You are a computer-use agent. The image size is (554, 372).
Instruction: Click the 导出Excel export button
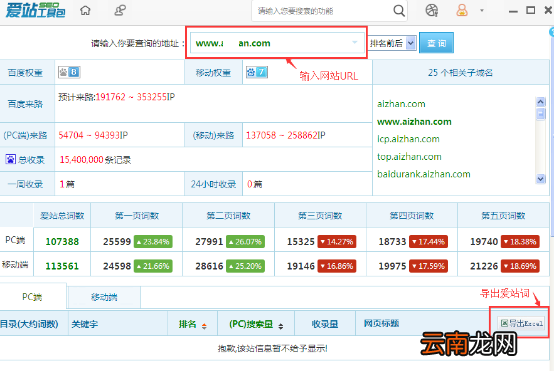pyautogui.click(x=521, y=323)
